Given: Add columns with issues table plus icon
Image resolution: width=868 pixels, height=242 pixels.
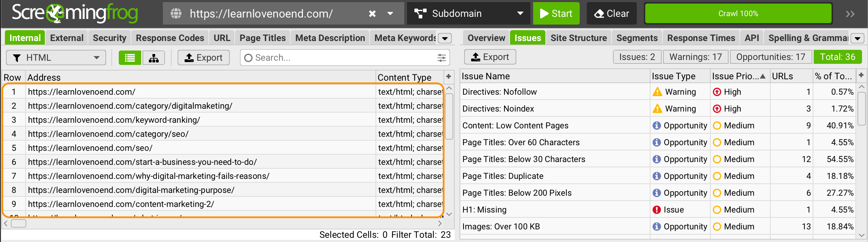Looking at the screenshot, I should click(861, 75).
